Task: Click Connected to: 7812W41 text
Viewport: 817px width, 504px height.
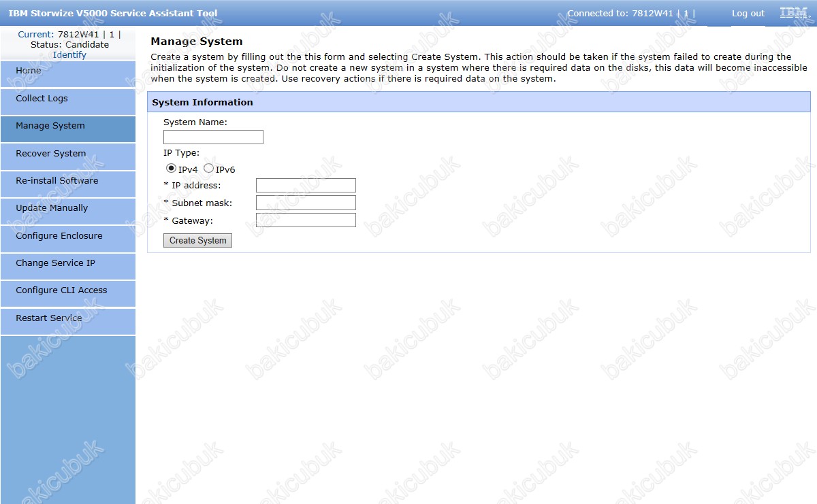Action: [630, 13]
